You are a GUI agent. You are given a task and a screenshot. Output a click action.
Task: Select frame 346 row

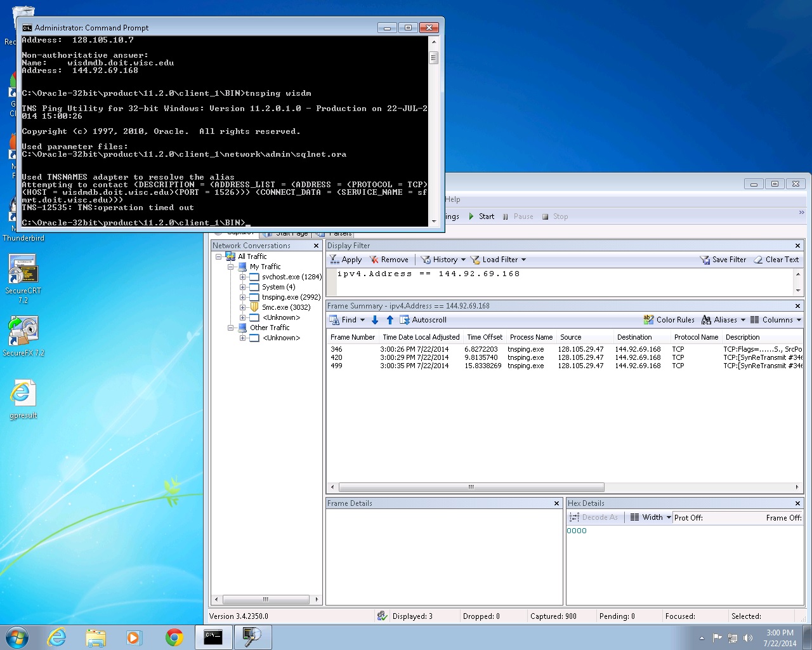(x=565, y=349)
